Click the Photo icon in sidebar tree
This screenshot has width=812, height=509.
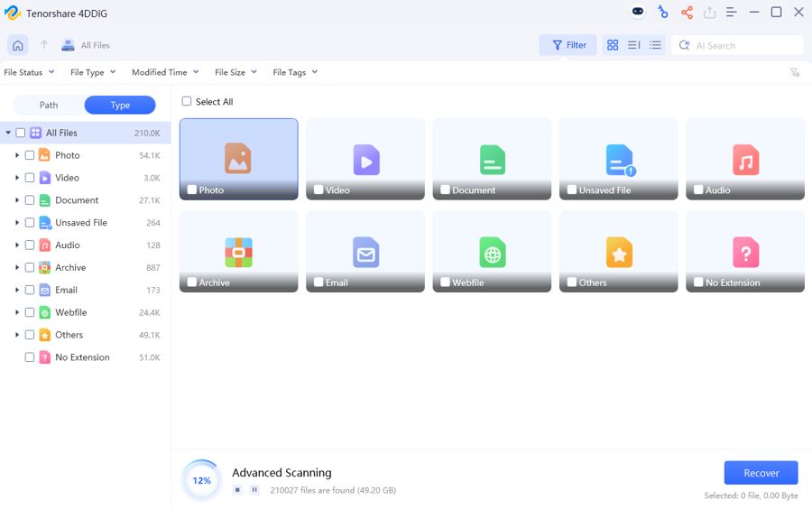click(x=44, y=155)
